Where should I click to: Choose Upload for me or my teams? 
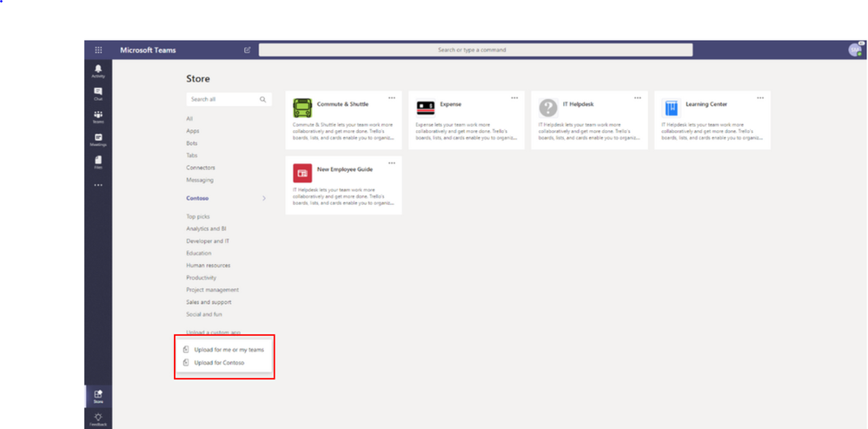(229, 350)
